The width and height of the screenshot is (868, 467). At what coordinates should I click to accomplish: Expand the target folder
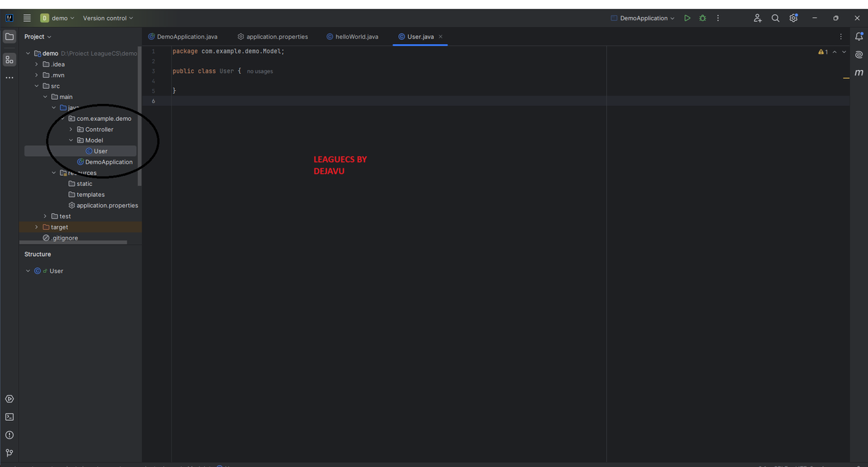point(37,227)
